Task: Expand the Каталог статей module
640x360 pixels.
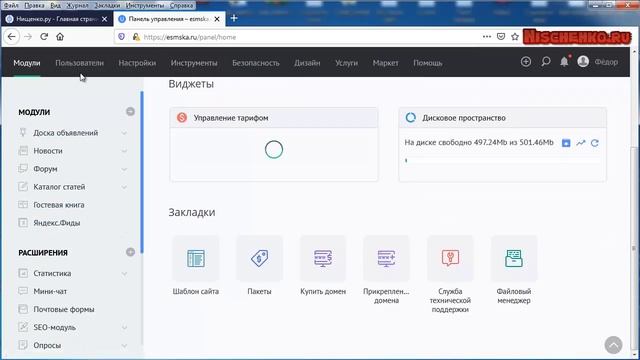Action: 124,187
